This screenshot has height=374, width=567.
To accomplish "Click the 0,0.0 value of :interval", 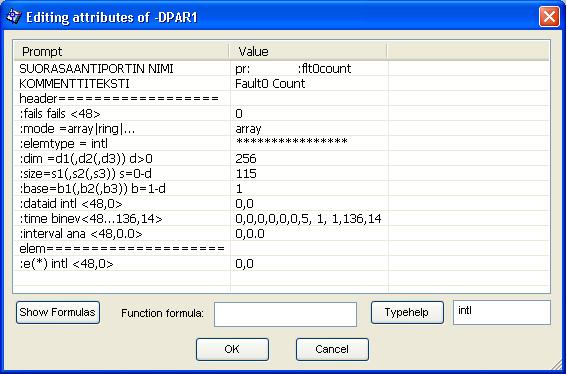I will [x=250, y=234].
